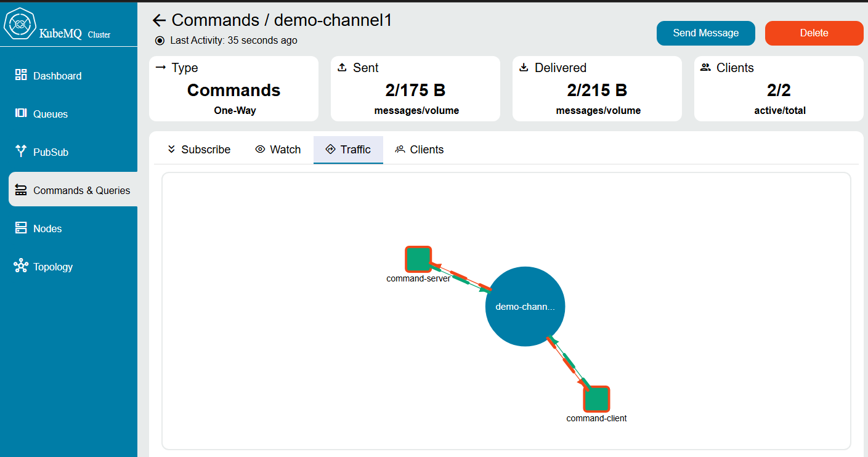Switch to the Clients tab

pos(420,150)
